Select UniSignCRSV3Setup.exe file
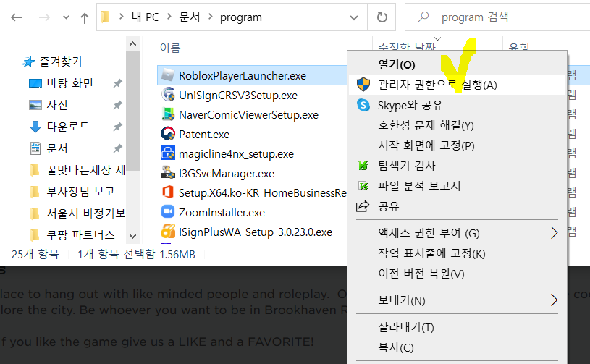Viewport: 590px width, 364px height. (237, 95)
